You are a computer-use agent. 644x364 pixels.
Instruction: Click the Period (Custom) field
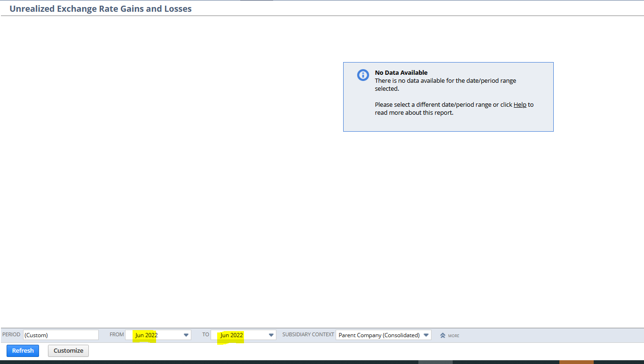coord(61,335)
